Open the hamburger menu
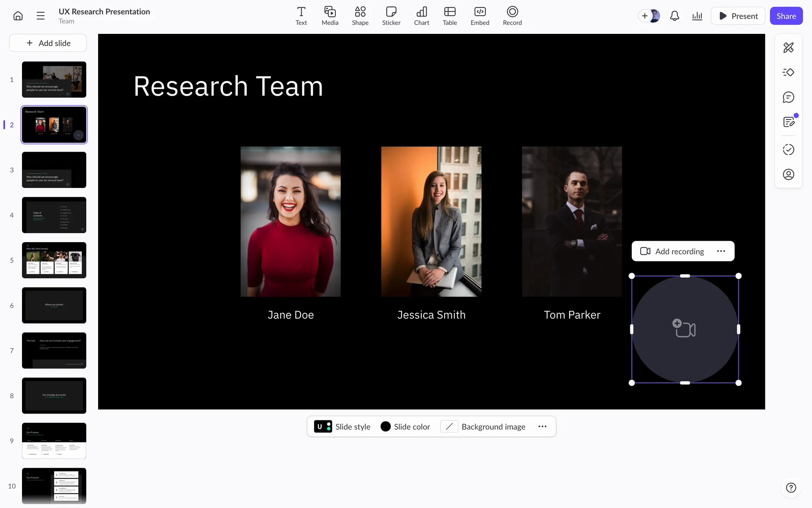Screen dimensions: 812x508 41,16
